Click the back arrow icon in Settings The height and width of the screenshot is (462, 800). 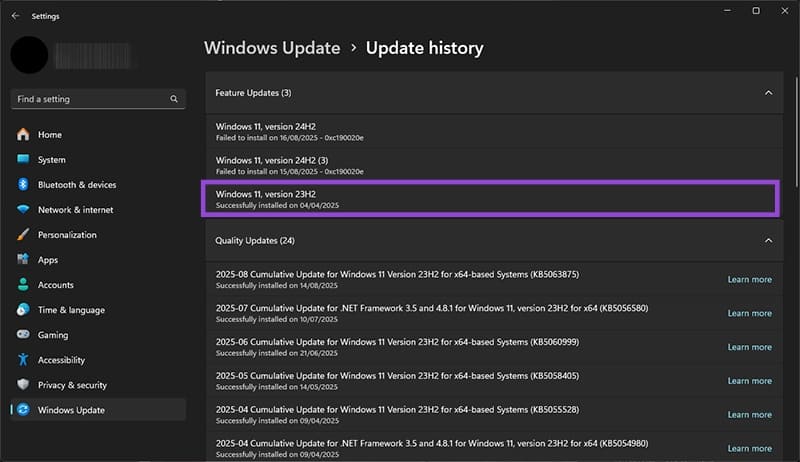15,16
